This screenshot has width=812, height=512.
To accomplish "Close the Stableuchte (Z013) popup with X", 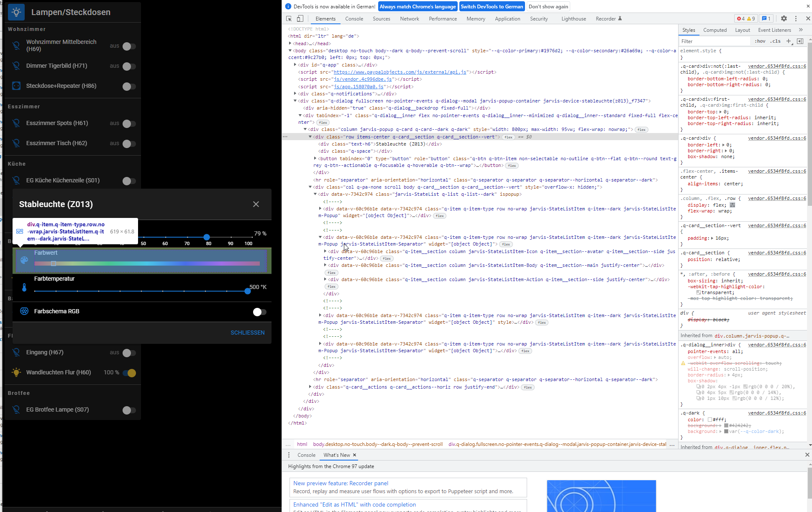I will 256,204.
